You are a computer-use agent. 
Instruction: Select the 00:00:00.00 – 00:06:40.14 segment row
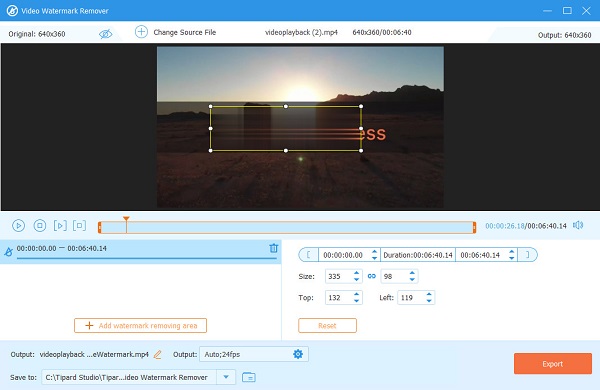pos(140,251)
